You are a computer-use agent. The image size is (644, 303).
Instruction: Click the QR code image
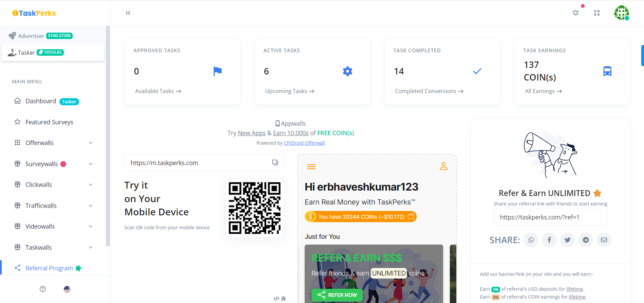[x=254, y=208]
